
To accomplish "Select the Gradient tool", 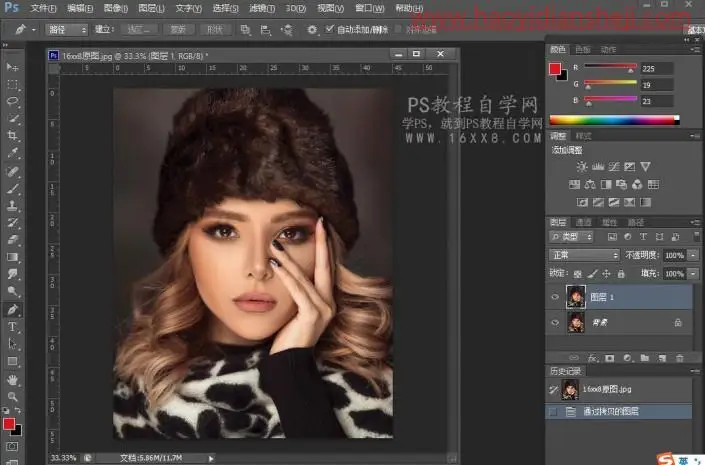I will [x=12, y=257].
